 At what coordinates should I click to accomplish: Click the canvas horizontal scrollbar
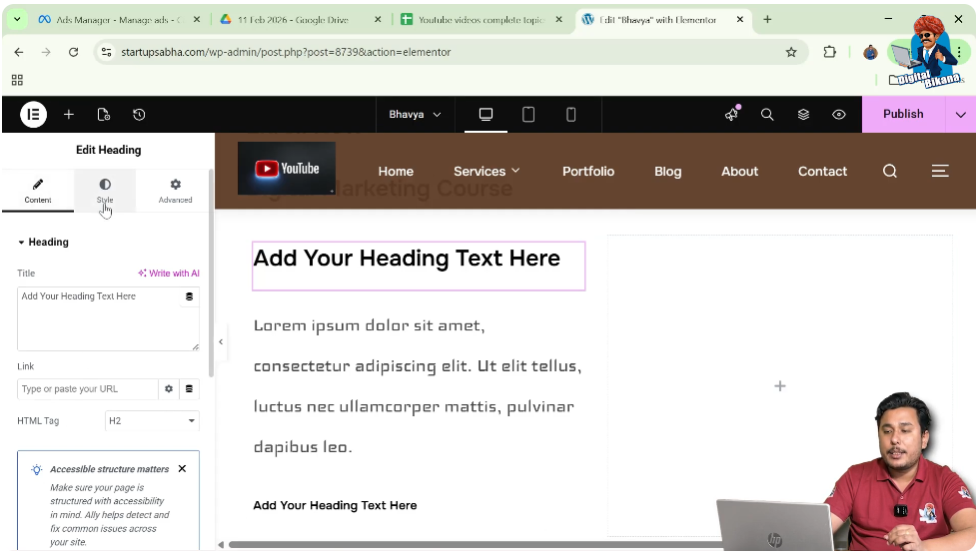pyautogui.click(x=475, y=544)
